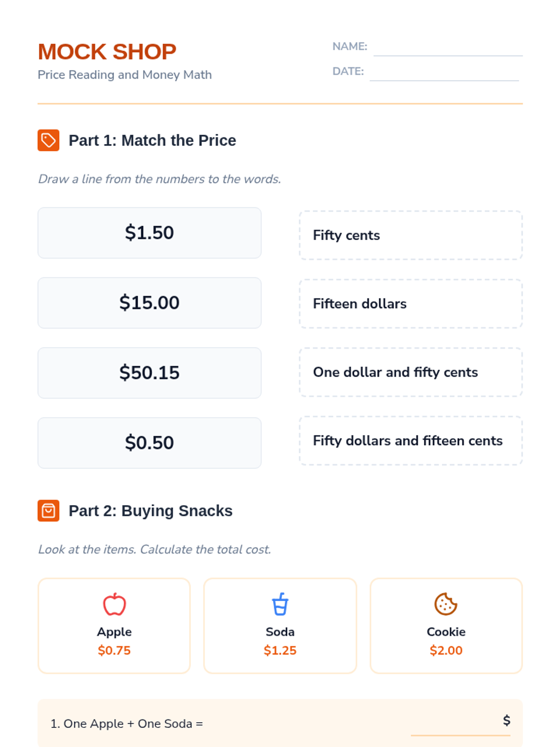Image resolution: width=560 pixels, height=747 pixels.
Task: Click the Soda price $1.25 text
Action: (x=280, y=650)
